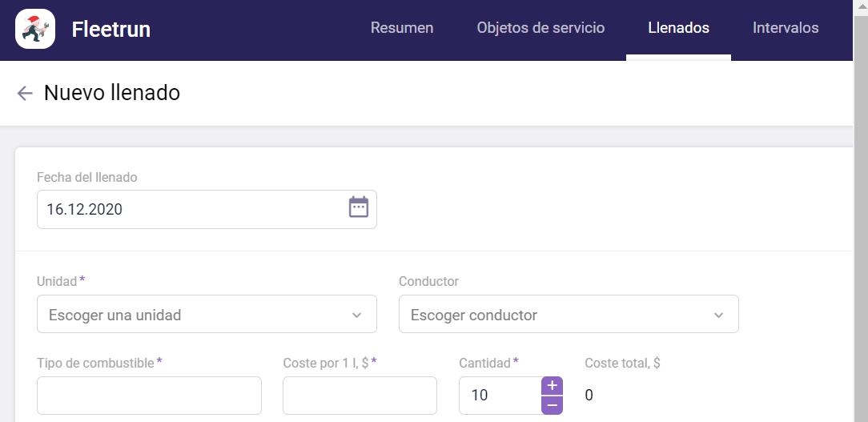Decrease Cantidad with the minus button
The width and height of the screenshot is (868, 422).
552,405
